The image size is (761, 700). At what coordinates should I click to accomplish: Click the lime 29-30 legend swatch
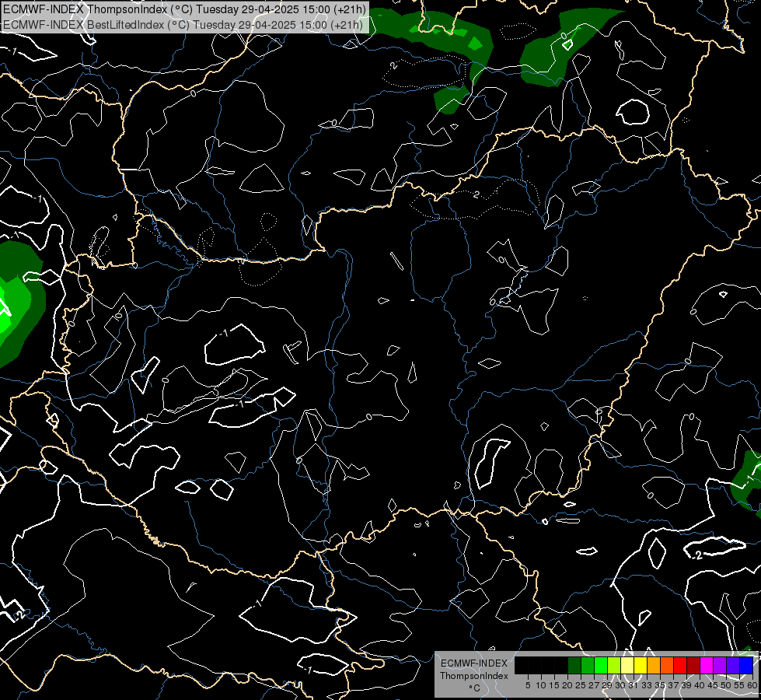(614, 665)
